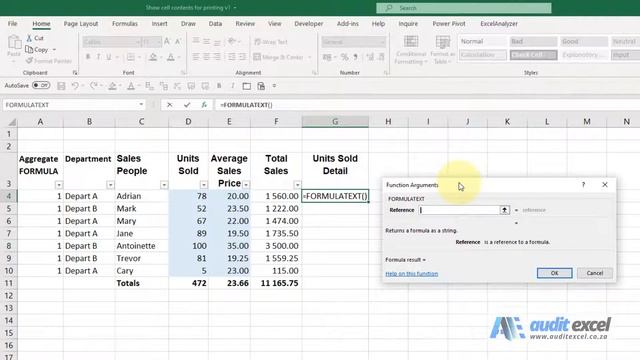Click the Cut scissors icon
The image size is (640, 360).
pos(29,38)
